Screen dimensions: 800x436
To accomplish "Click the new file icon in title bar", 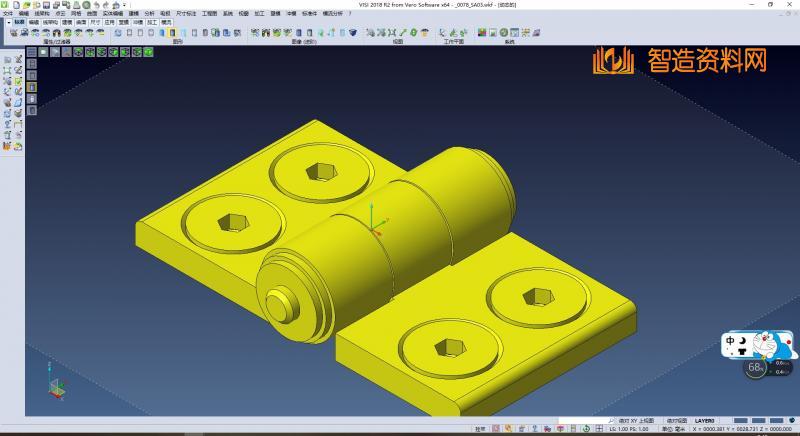I will click(14, 5).
